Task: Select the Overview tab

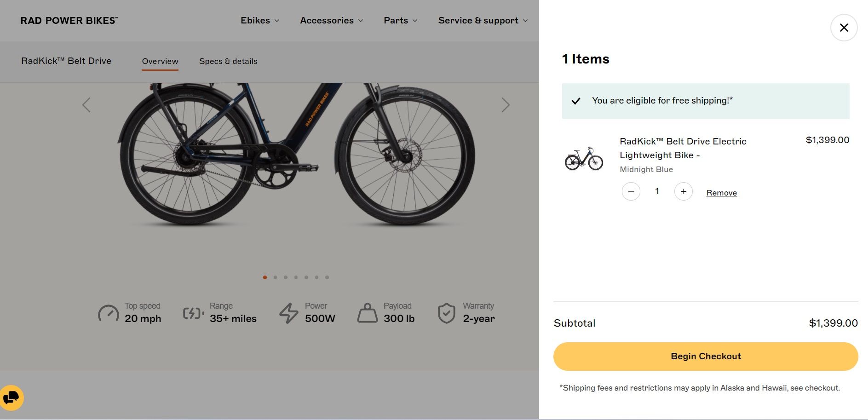Action: (x=160, y=61)
